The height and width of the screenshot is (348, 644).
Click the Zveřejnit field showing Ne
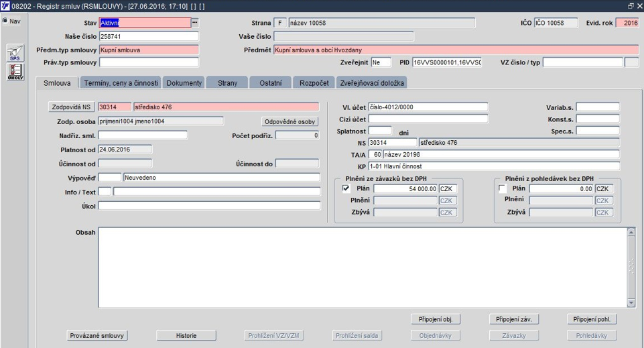[381, 62]
